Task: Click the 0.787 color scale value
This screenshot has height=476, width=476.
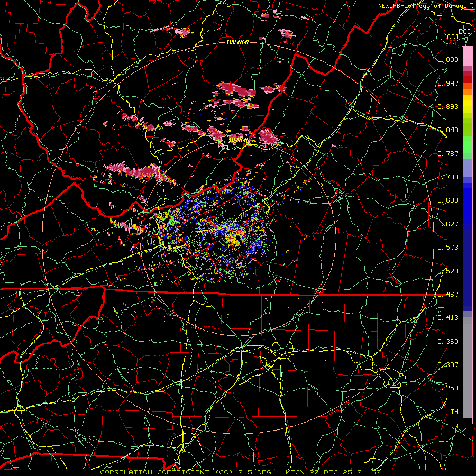Action: click(448, 153)
